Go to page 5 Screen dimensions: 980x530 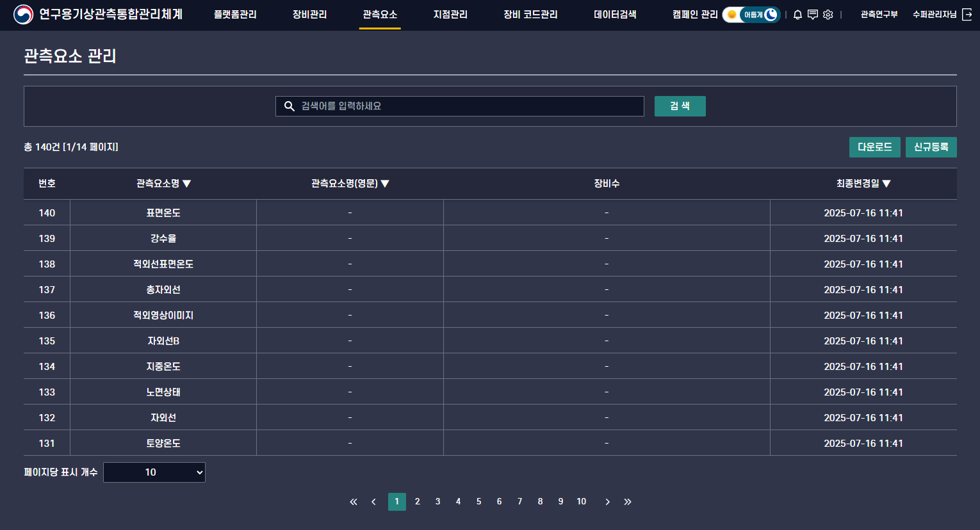click(479, 502)
